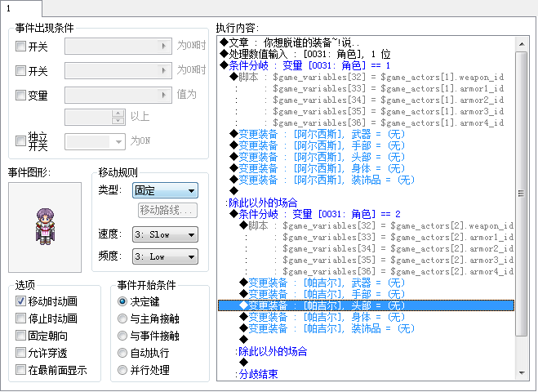The image size is (538, 392).
Task: Click the variable value spinner up arrow
Action: [118, 114]
